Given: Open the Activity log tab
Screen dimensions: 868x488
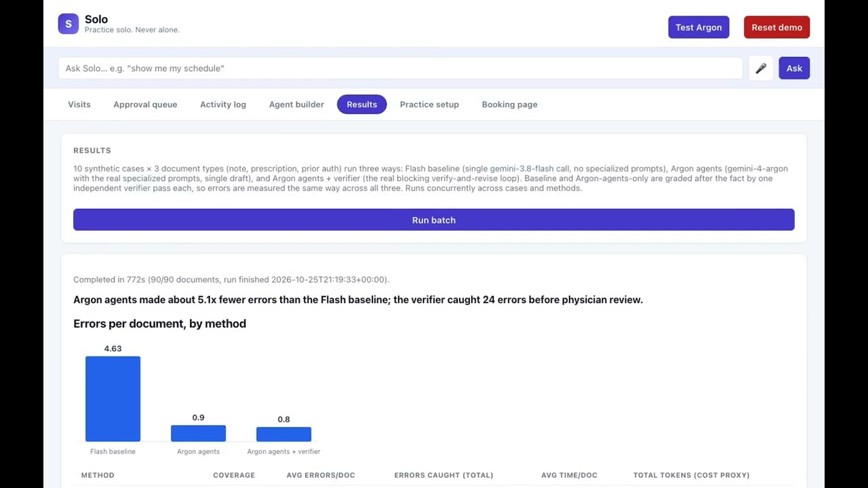Looking at the screenshot, I should tap(223, 104).
